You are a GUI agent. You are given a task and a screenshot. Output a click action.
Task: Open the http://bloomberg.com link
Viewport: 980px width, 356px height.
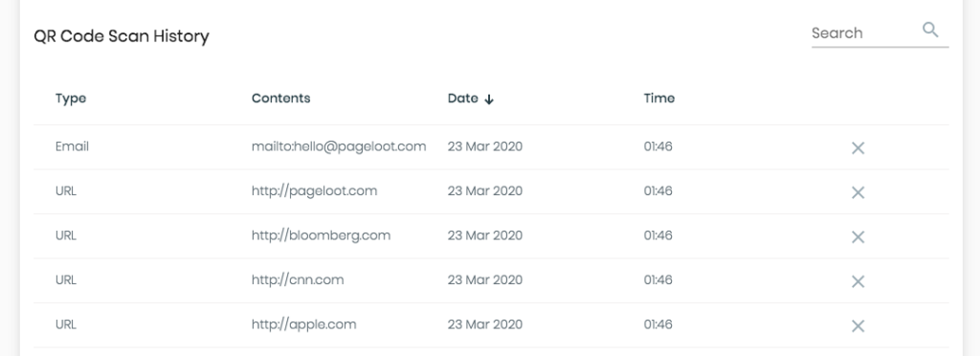coord(321,235)
